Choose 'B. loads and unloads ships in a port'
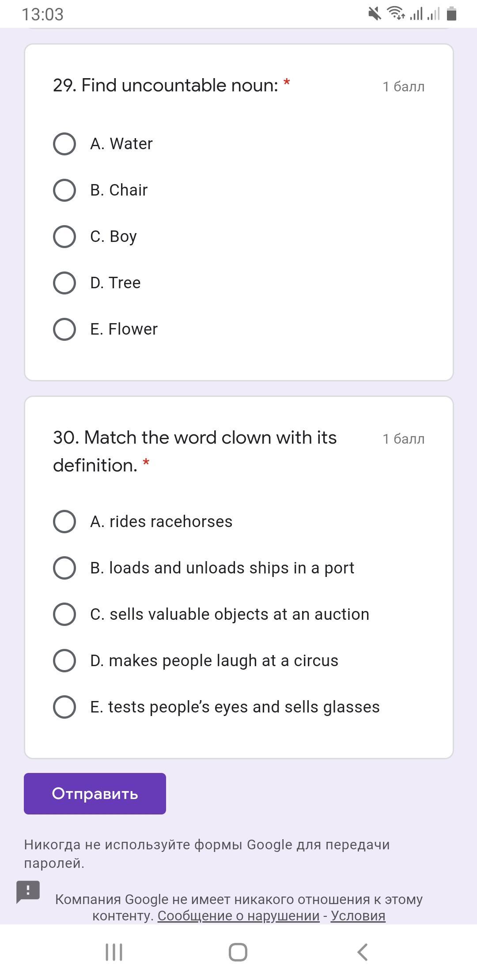Screen dimensions: 477x980 click(64, 568)
